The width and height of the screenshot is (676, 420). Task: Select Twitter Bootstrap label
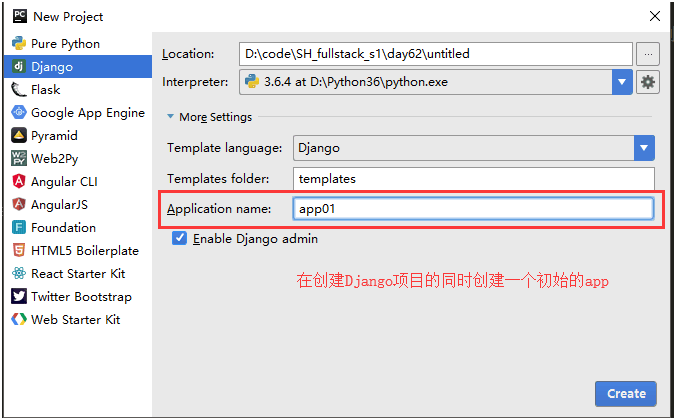tap(81, 297)
